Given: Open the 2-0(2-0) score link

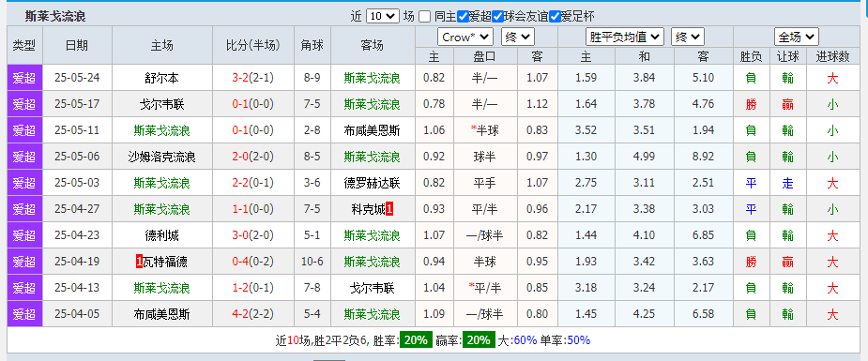Looking at the screenshot, I should click(x=253, y=157).
